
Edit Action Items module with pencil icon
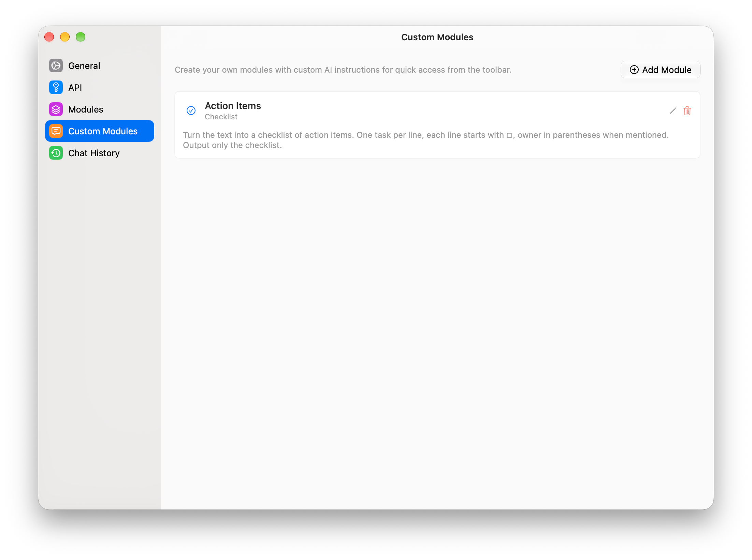[x=673, y=111]
